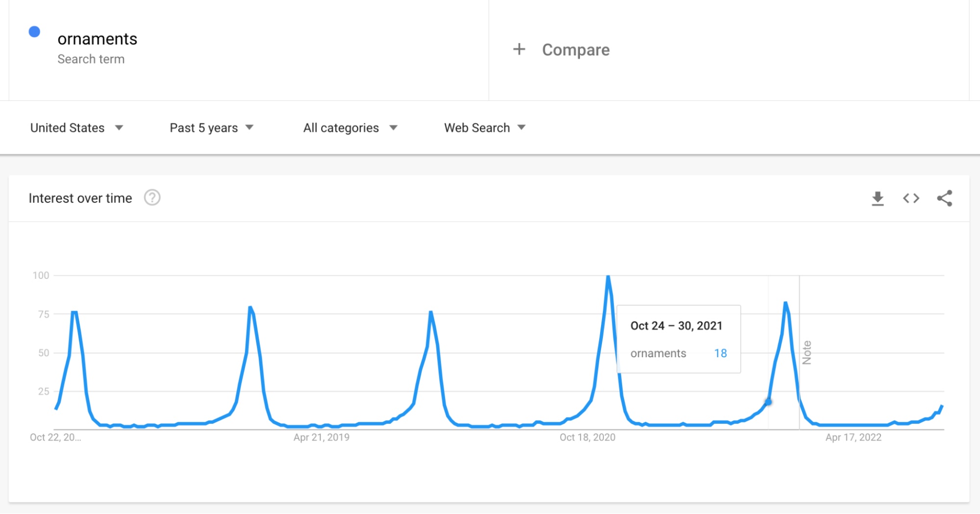980x514 pixels.
Task: Click the highlighted Oct 24 data point
Action: (768, 402)
